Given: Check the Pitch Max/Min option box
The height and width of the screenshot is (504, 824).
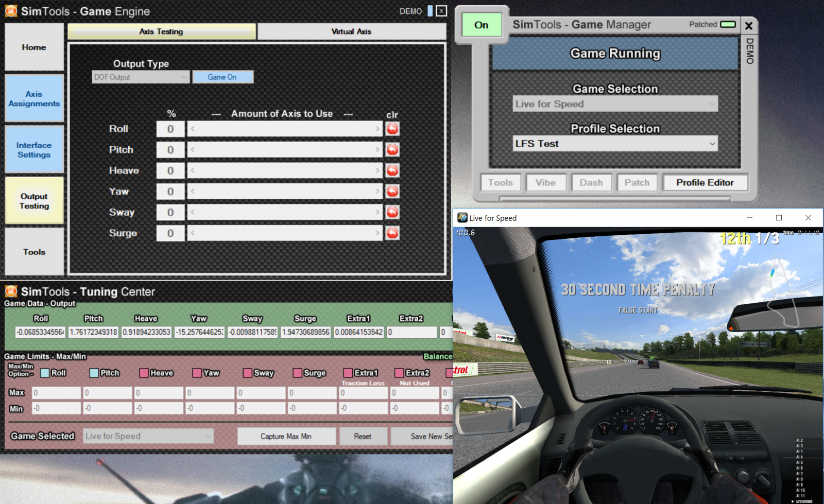Looking at the screenshot, I should [94, 373].
